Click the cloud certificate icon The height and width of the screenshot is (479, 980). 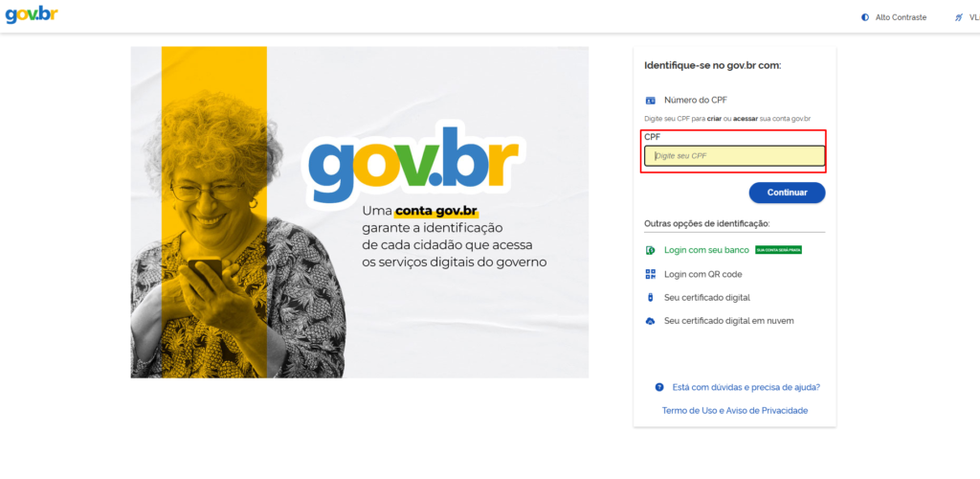coord(650,321)
